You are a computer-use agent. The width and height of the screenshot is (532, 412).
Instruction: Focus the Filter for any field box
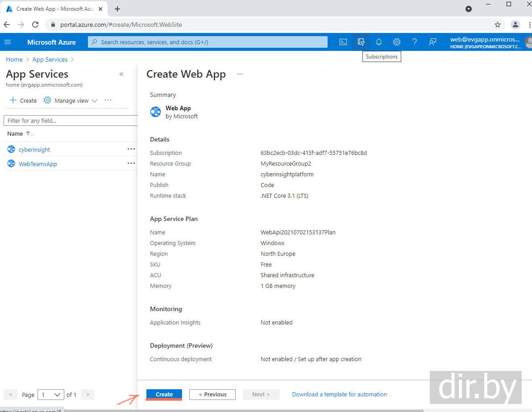click(70, 121)
